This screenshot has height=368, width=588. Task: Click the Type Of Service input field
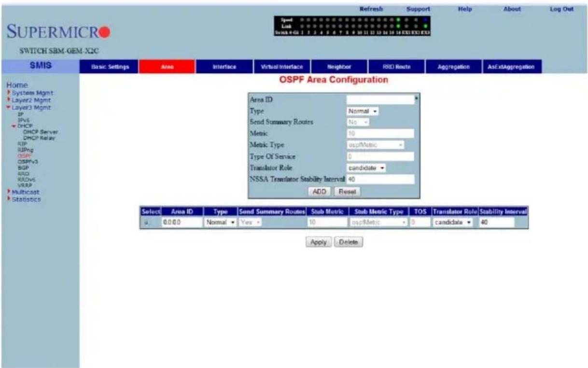[x=380, y=156]
